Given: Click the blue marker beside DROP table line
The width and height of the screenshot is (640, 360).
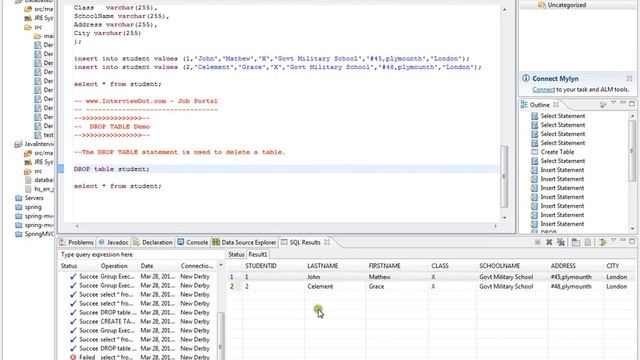Looking at the screenshot, I should click(61, 169).
